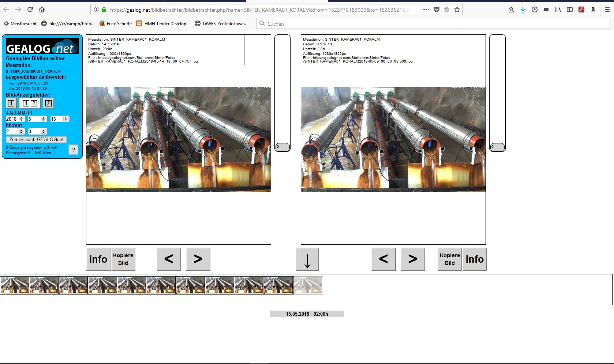Viewport: 614px width, 364px height.
Task: Go to previous image in right viewer
Action: [x=383, y=259]
